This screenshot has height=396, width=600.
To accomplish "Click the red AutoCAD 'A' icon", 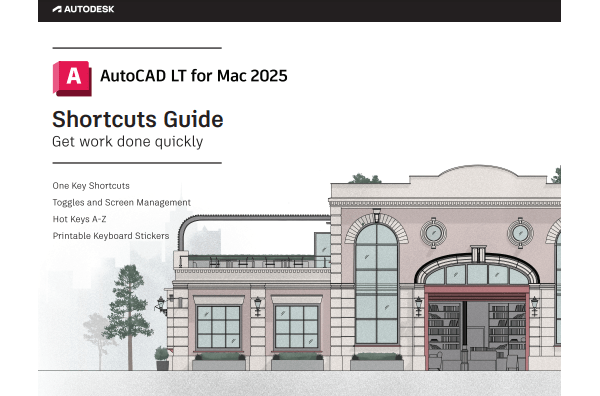I will (x=72, y=78).
